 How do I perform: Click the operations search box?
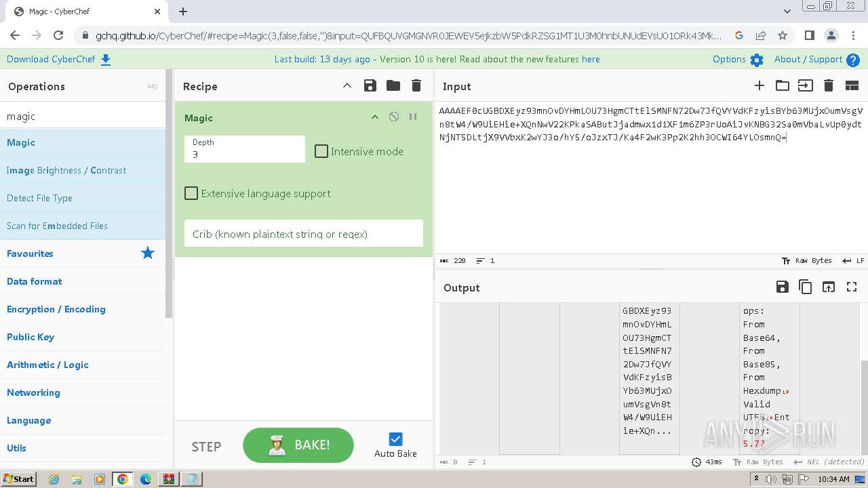[83, 117]
